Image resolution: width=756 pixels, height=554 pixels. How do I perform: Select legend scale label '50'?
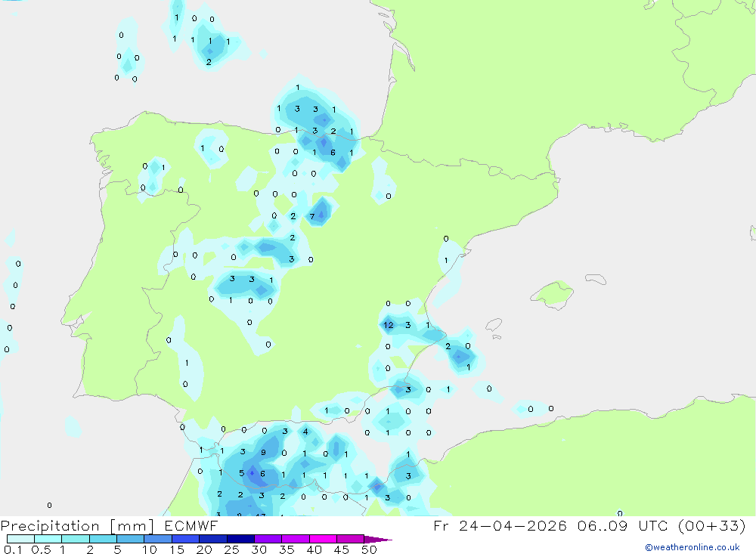coord(370,549)
